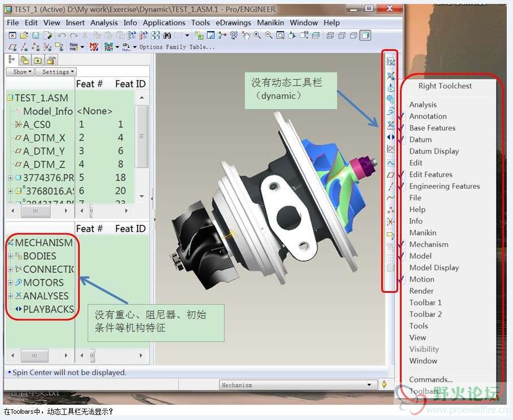Uncheck Engineering Features toolbar entry
The width and height of the screenshot is (513, 420).
445,186
